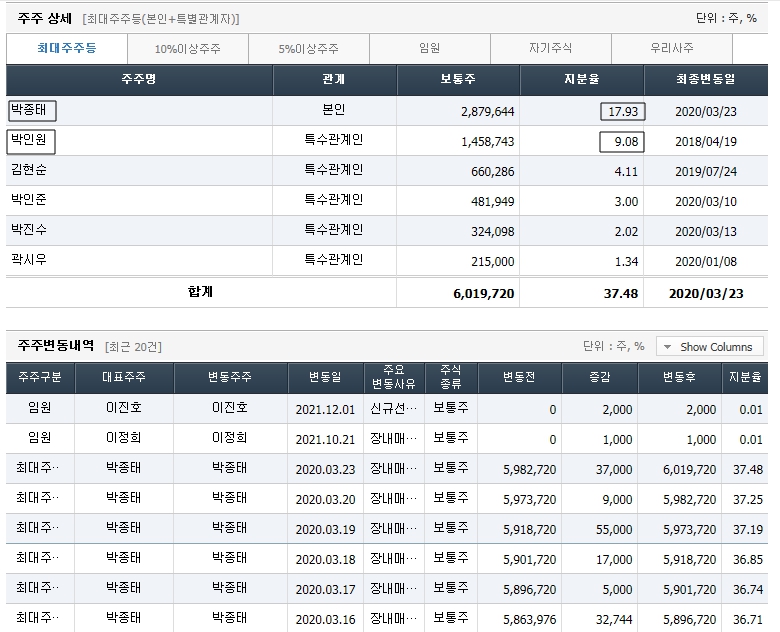Click the date 2019/07/24

(x=706, y=172)
